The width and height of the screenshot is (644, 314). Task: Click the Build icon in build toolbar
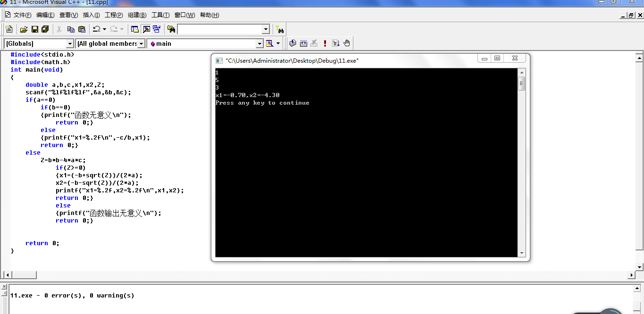pos(303,43)
